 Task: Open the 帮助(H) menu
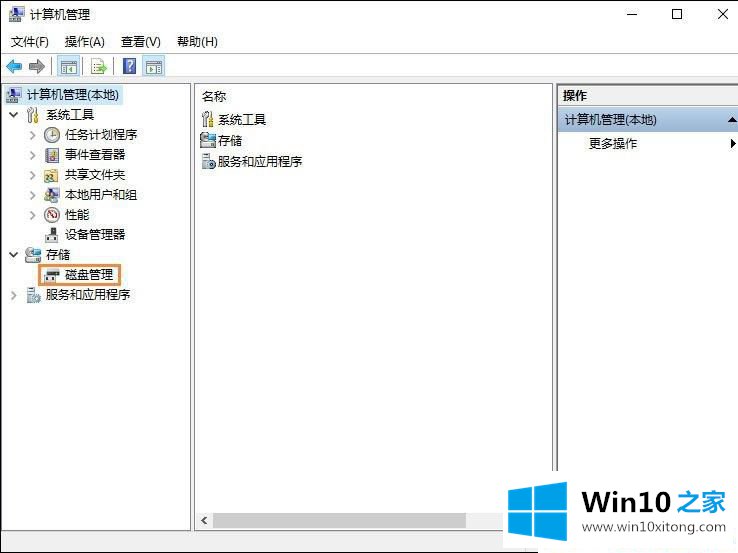click(197, 42)
